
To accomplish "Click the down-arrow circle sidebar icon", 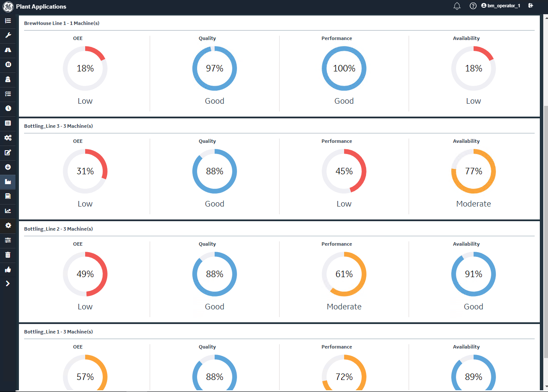I will 8,167.
